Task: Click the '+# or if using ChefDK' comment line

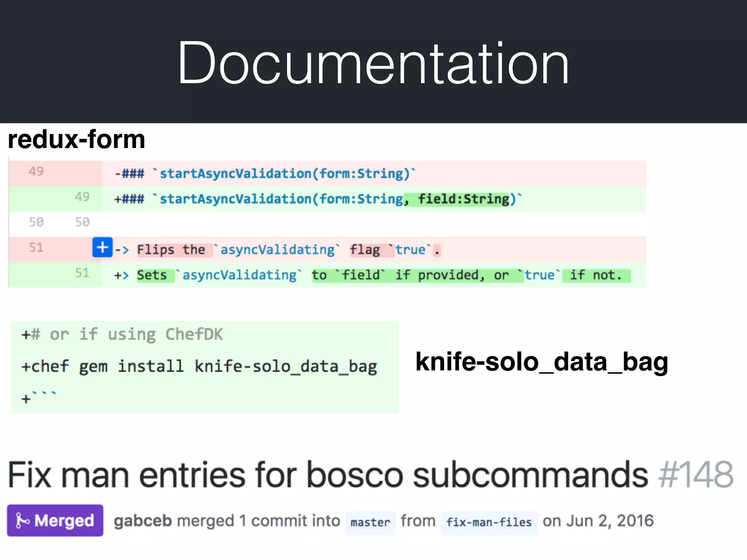Action: click(x=122, y=334)
